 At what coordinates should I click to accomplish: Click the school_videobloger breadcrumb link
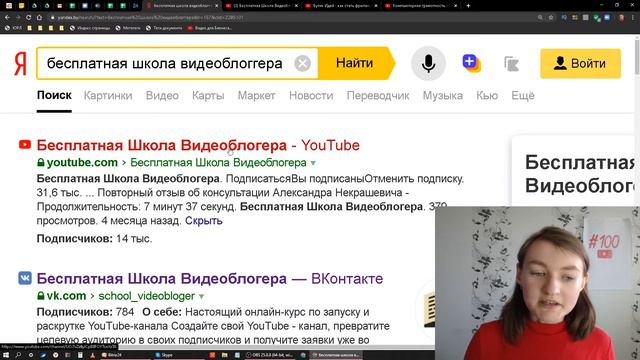tap(147, 296)
